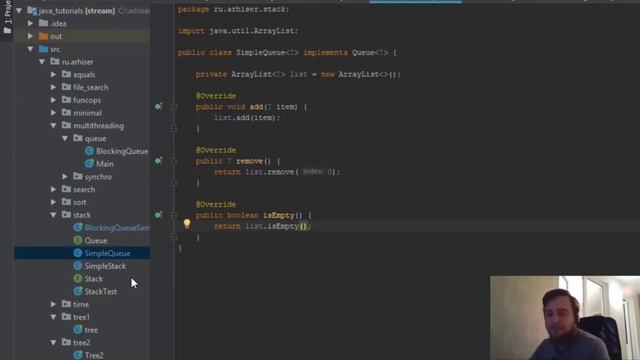640x360 pixels.
Task: Open Main under the queue package
Action: click(x=105, y=164)
